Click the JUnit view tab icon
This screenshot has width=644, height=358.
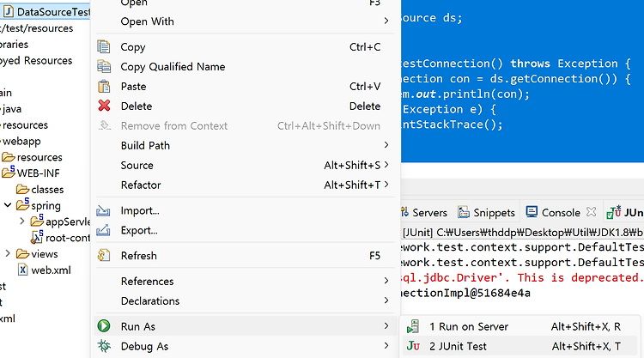(x=614, y=212)
